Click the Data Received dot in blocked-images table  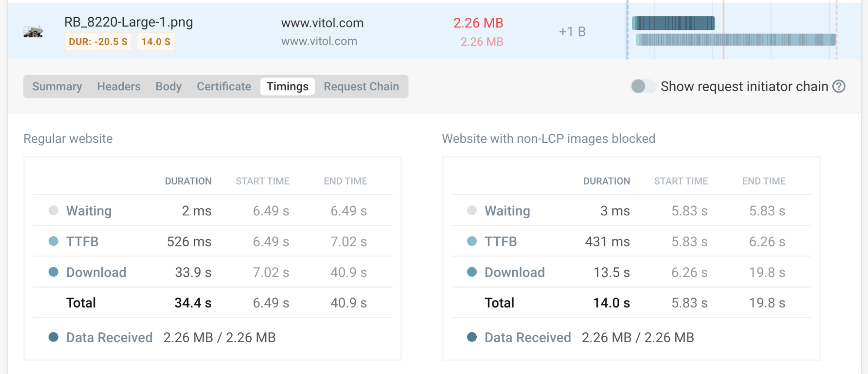coord(472,337)
